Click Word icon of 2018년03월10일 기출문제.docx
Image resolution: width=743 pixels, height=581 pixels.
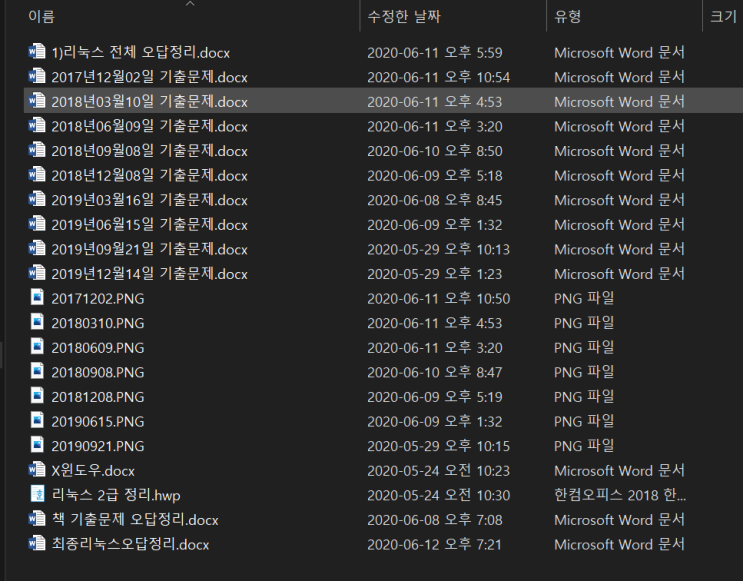37,101
